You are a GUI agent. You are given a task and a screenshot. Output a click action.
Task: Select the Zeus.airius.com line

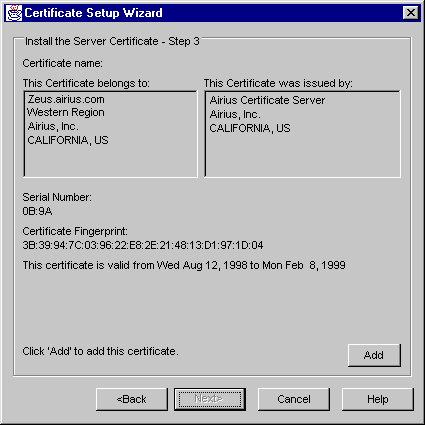(66, 99)
